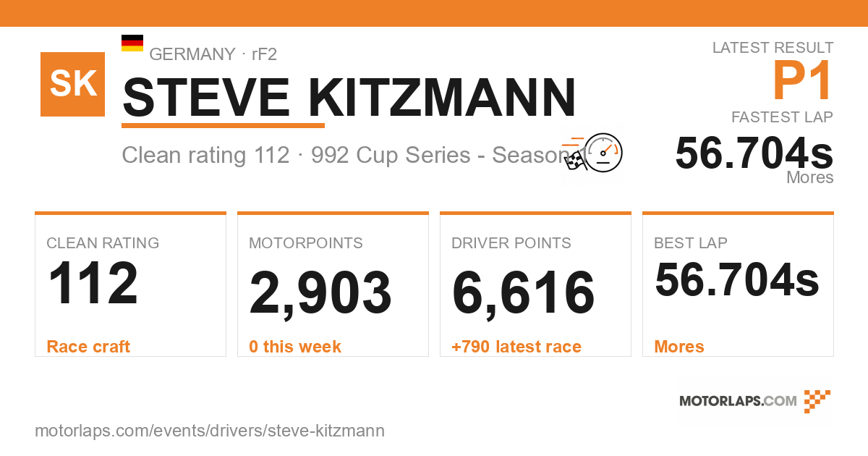Click the '0 this week' label
Screen dimensions: 868x456
click(x=295, y=347)
